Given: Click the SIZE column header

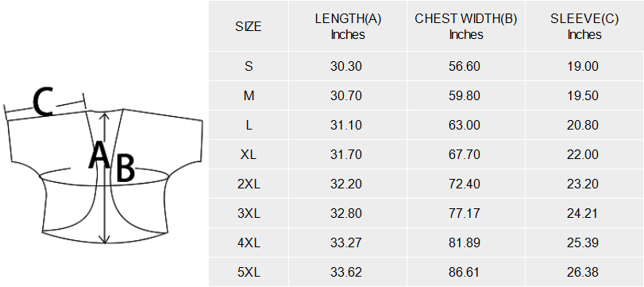Looking at the screenshot, I should click(249, 26).
